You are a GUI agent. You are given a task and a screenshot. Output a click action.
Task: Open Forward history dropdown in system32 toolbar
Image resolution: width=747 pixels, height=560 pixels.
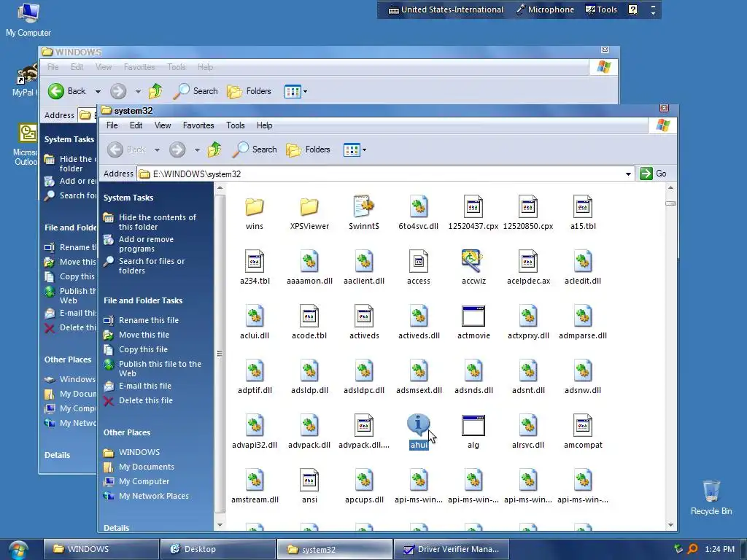(x=197, y=150)
